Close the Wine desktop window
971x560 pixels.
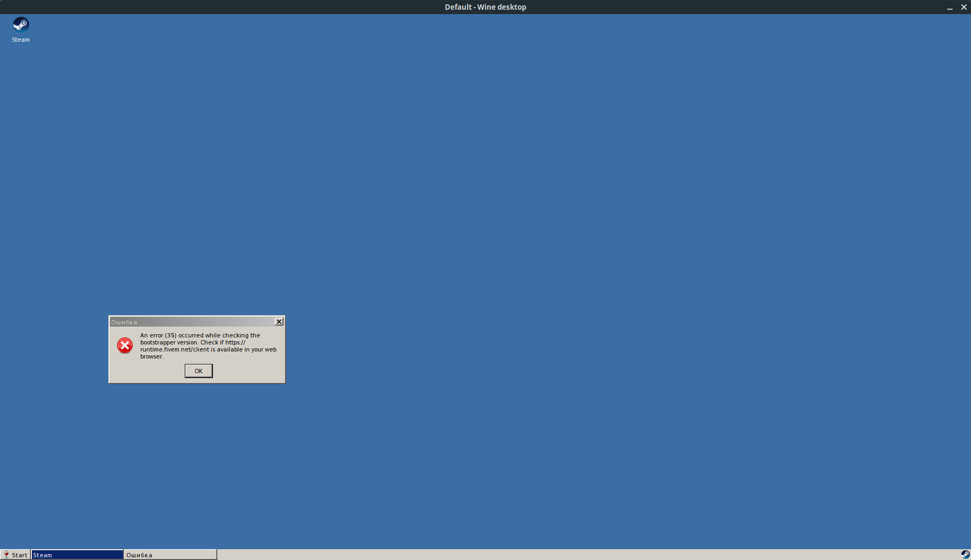pos(964,7)
